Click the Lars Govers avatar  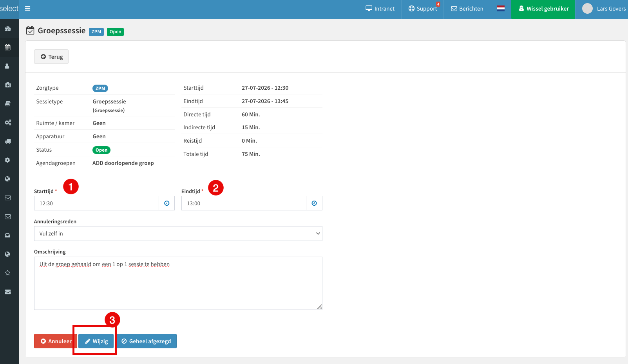587,9
